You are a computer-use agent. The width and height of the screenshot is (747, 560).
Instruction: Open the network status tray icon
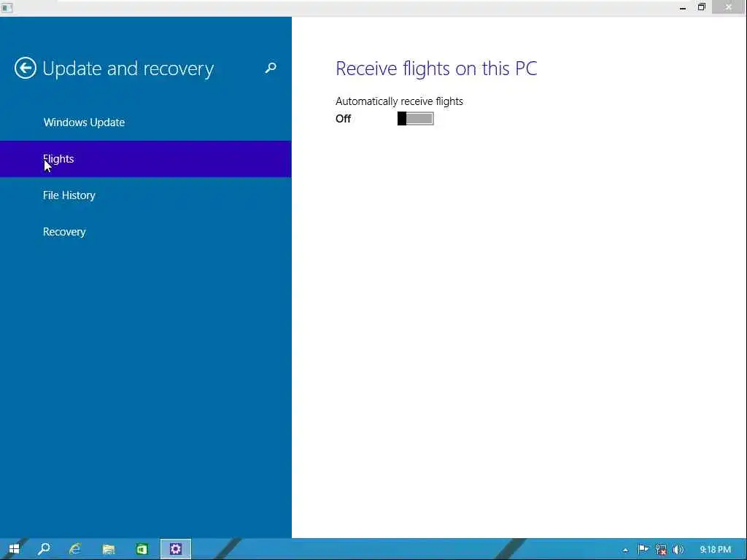[x=661, y=550]
